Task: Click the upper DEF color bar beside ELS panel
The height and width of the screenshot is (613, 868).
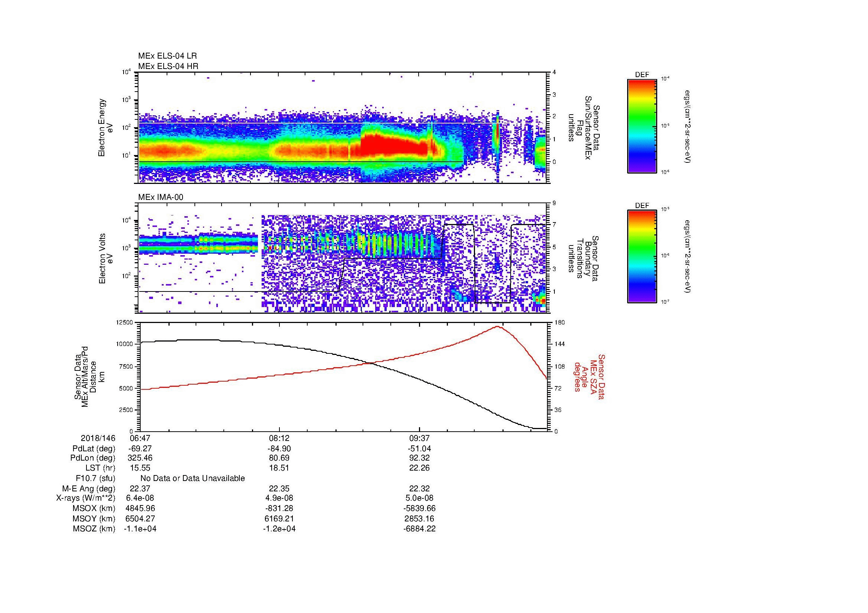Action: point(642,126)
